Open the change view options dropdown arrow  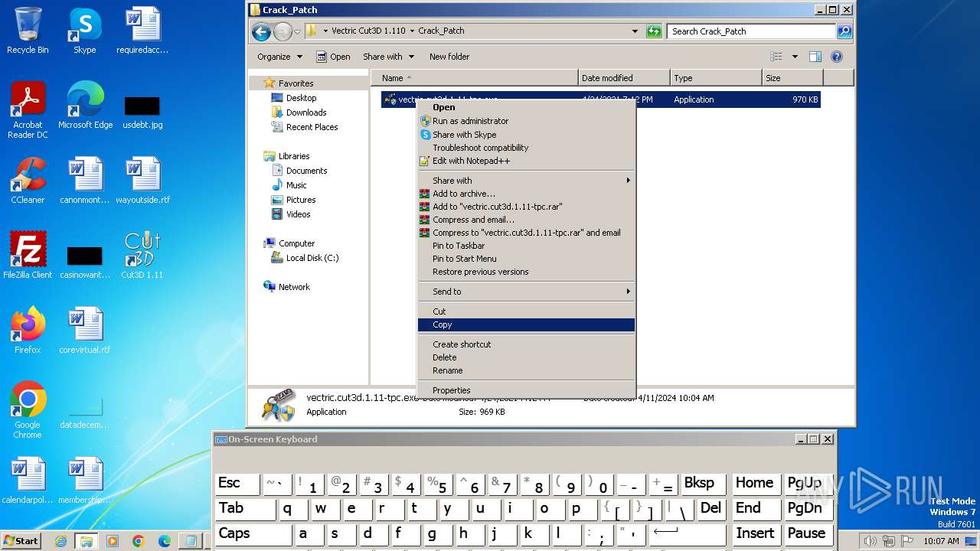795,57
